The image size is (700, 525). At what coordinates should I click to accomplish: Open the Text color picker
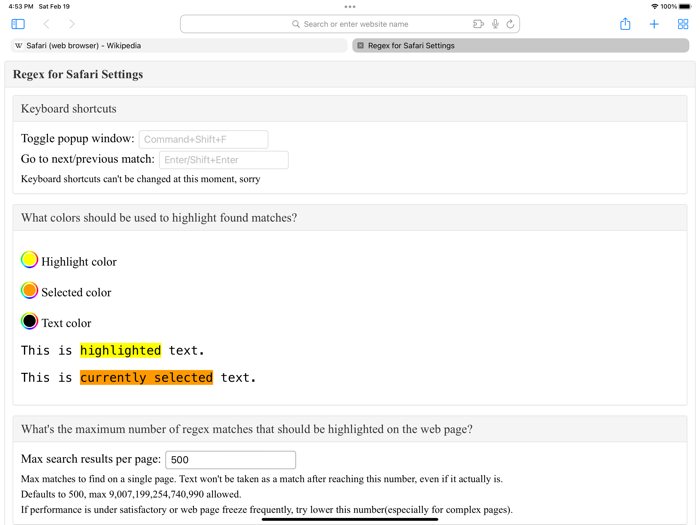[x=29, y=321]
